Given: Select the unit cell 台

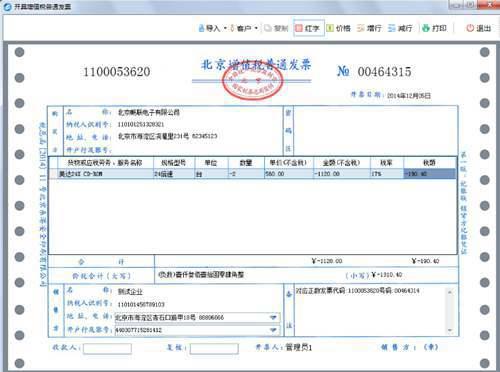Looking at the screenshot, I should click(x=211, y=174).
